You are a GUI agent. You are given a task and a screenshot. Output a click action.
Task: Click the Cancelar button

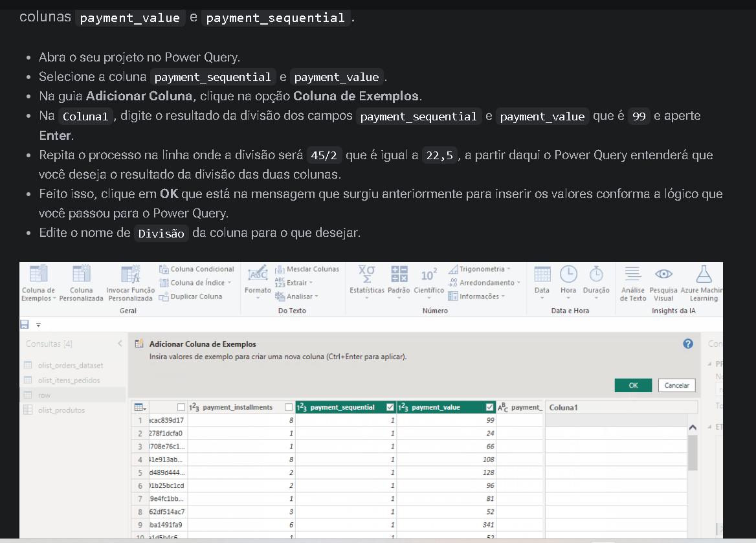point(676,385)
